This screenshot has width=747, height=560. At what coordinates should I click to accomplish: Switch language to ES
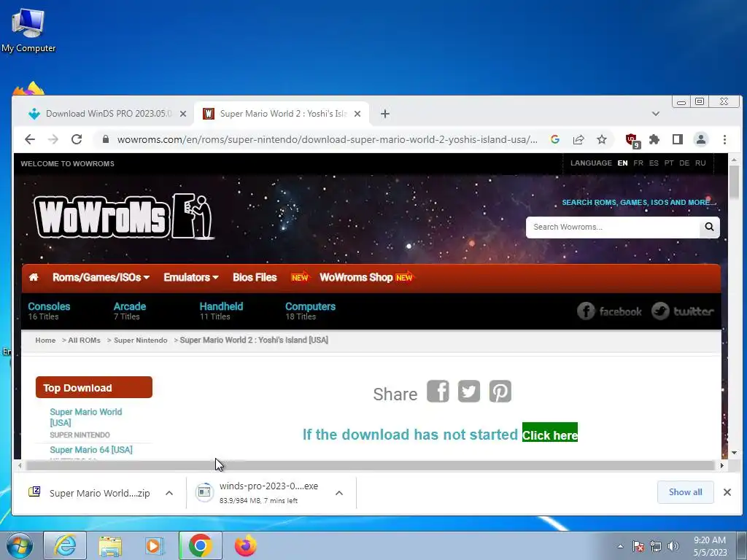(654, 163)
